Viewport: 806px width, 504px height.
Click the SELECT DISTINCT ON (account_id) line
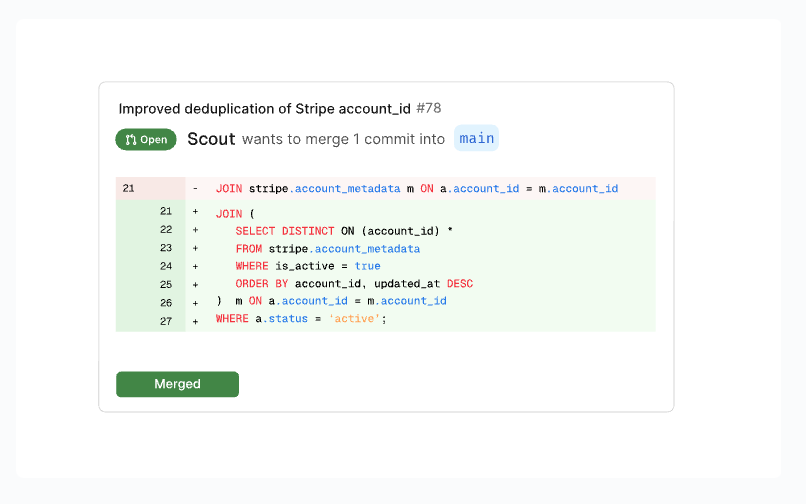[x=344, y=231]
